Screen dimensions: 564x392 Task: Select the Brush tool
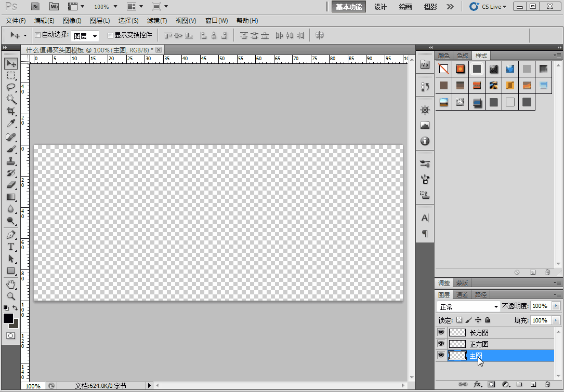tap(11, 149)
